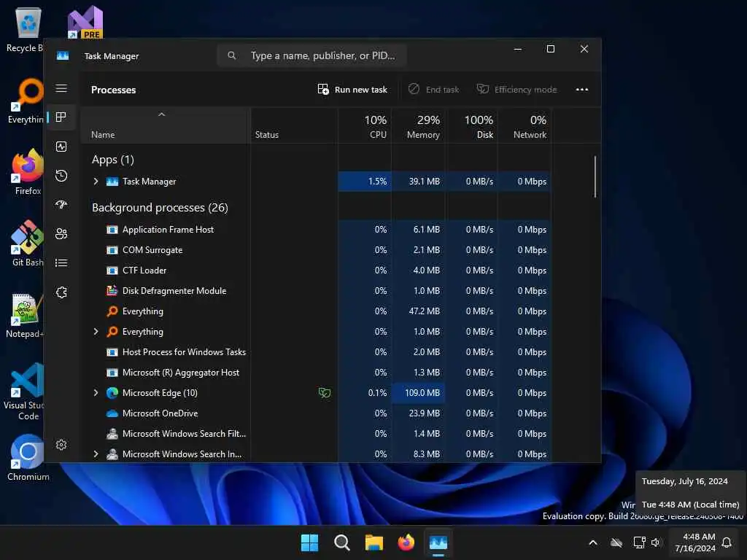Click the Task Manager title bar app icon
The image size is (747, 560).
[63, 55]
